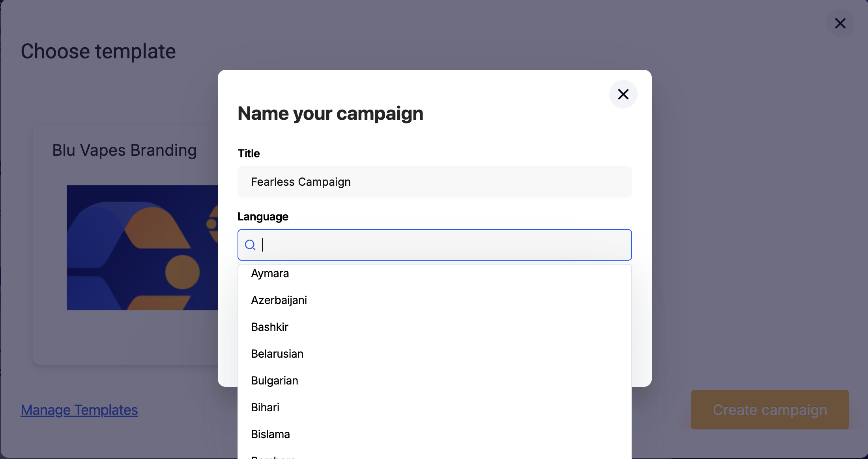This screenshot has height=459, width=868.
Task: Close the Name your campaign dialog
Action: [x=623, y=94]
